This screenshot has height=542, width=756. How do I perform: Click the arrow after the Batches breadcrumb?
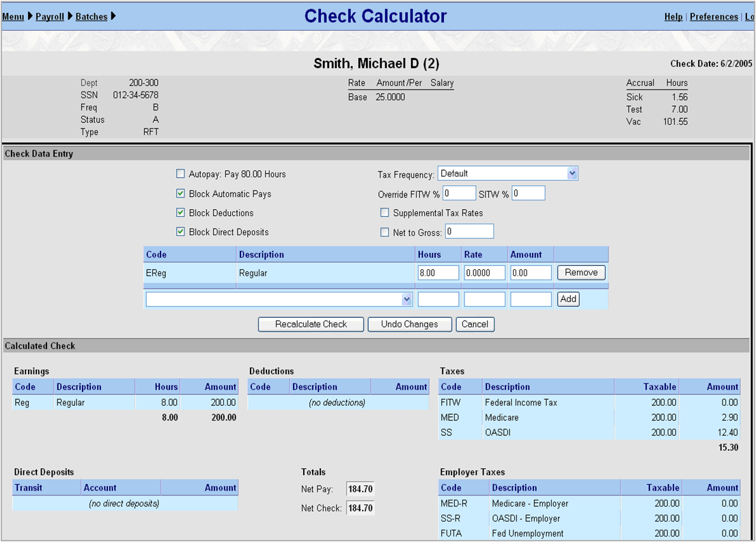(113, 16)
